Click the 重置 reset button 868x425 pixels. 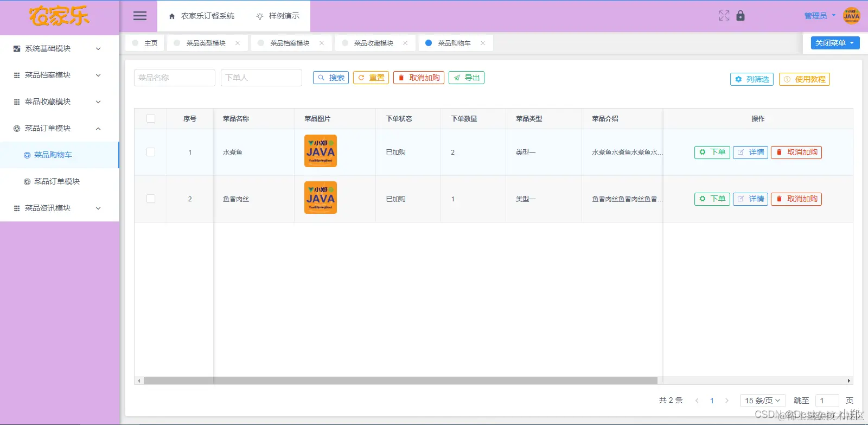371,78
